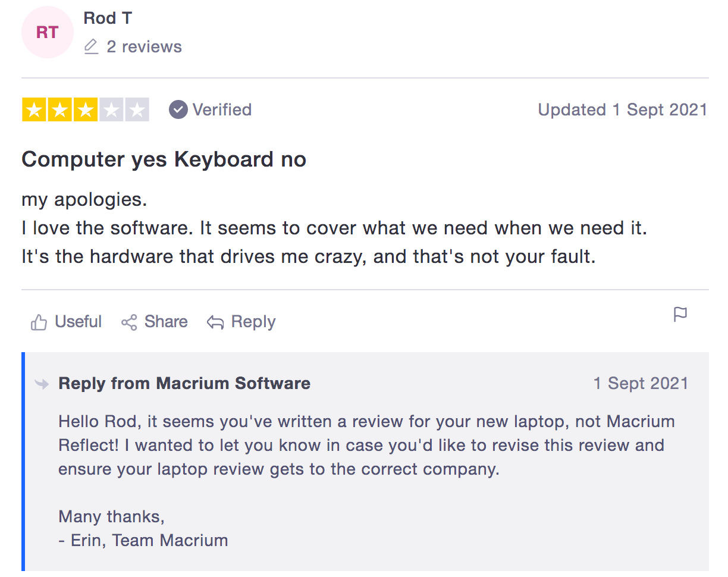The height and width of the screenshot is (577, 728).
Task: Click the Updated 1 Sept 2021 date
Action: tap(623, 109)
